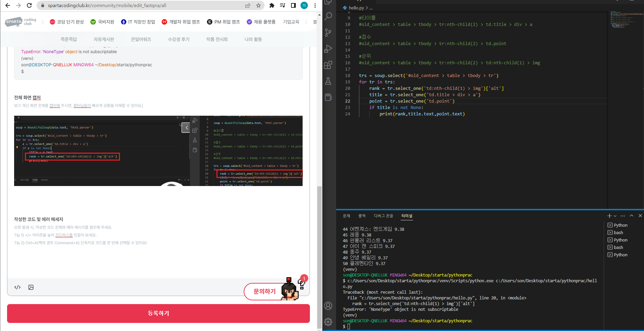This screenshot has width=644, height=331.
Task: Open the 개발자 취업 캠프 menu link
Action: click(x=180, y=22)
